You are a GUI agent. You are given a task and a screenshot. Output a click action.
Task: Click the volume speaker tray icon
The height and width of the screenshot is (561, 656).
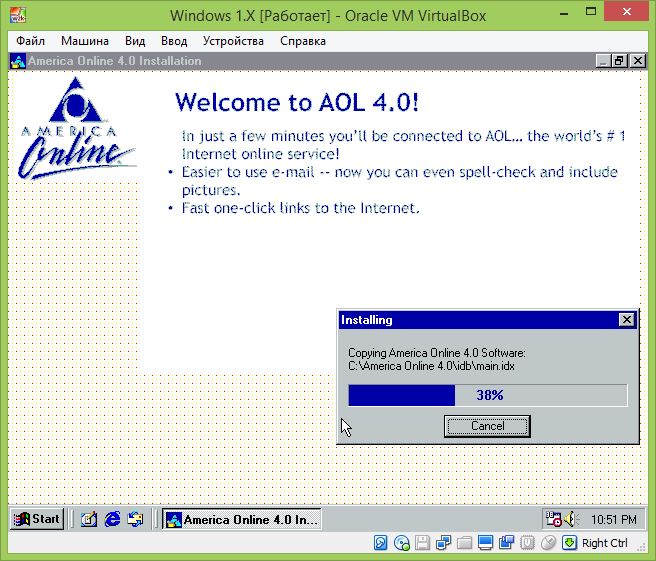tap(571, 520)
